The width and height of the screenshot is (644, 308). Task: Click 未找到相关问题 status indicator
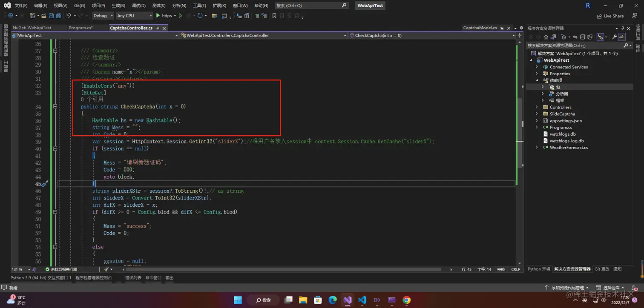pos(61,269)
